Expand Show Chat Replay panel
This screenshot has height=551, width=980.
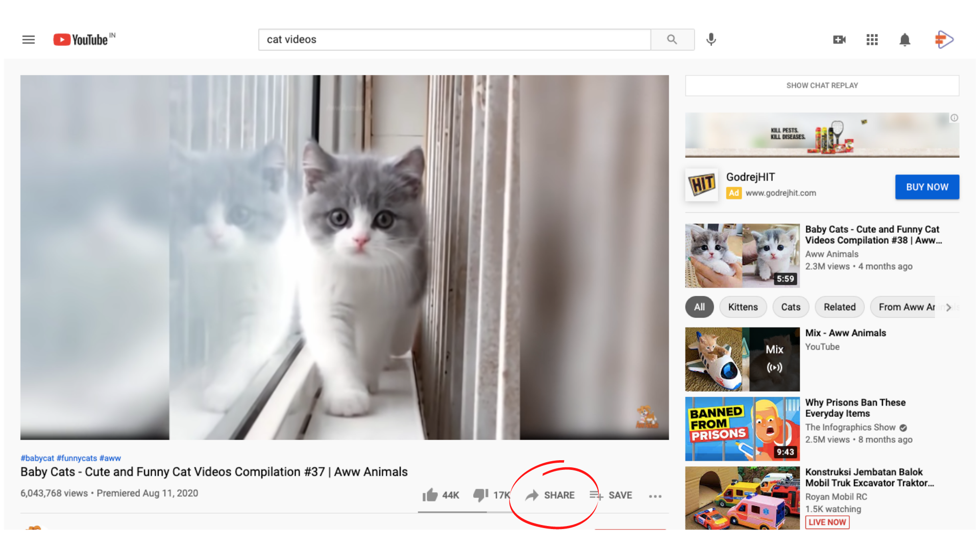pos(822,85)
